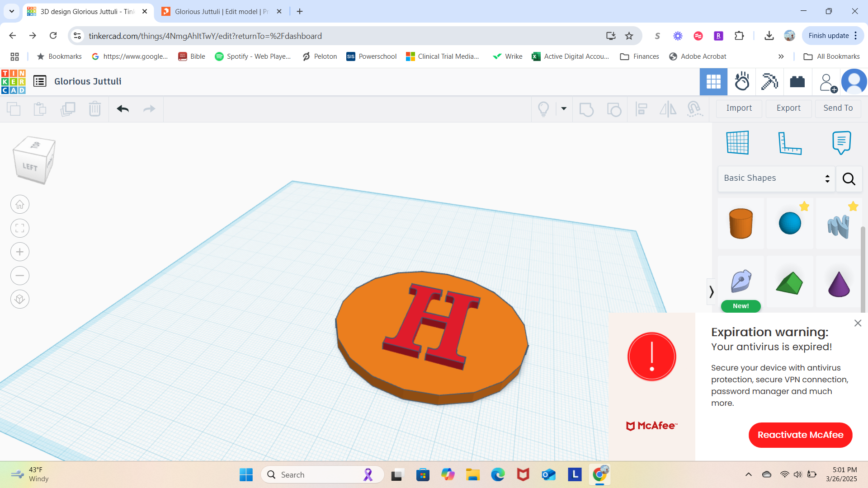
Task: Open the Basic Shapes category dropdown
Action: (776, 178)
